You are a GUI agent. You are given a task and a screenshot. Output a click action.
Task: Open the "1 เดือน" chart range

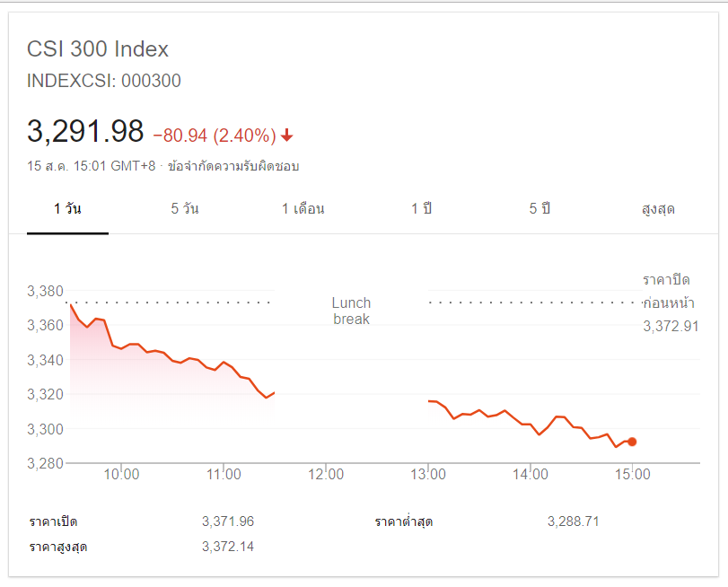point(303,209)
